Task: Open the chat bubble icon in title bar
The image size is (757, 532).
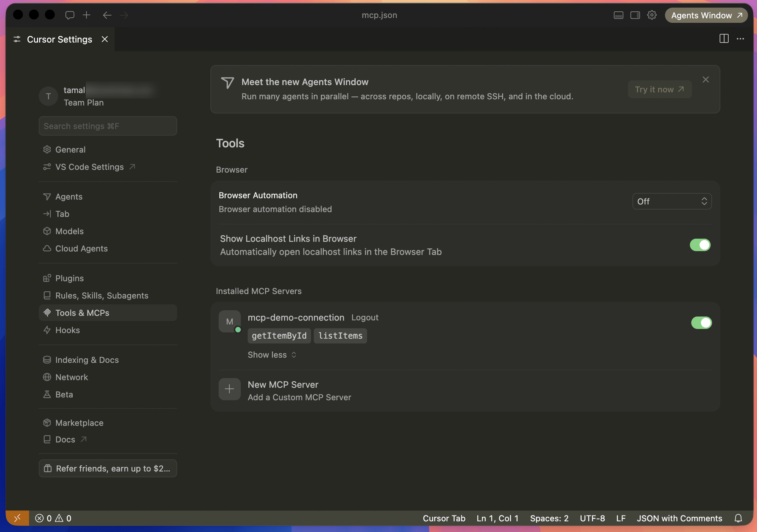Action: [70, 15]
